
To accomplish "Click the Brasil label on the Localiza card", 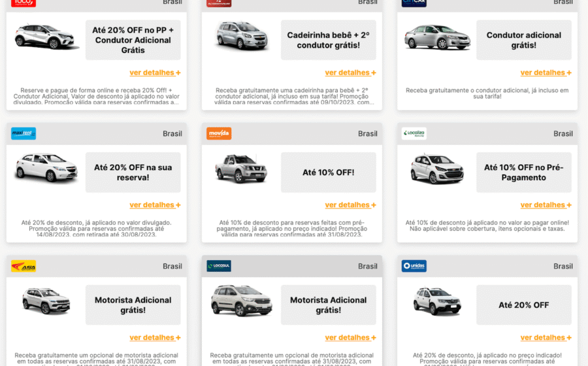I will pos(563,134).
